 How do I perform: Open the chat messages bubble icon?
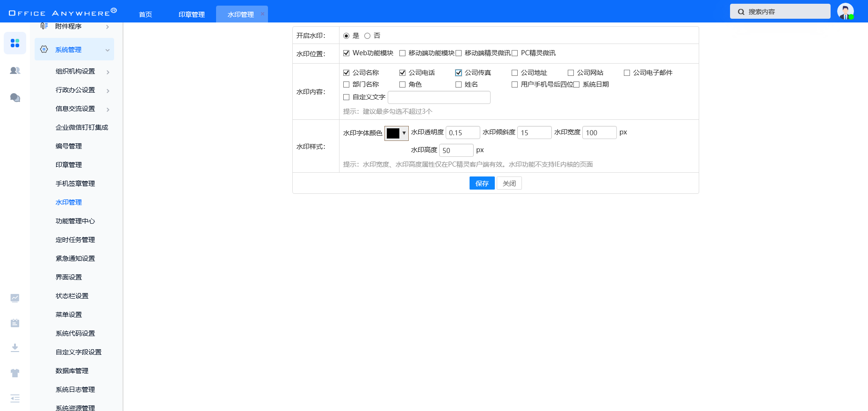[15, 97]
